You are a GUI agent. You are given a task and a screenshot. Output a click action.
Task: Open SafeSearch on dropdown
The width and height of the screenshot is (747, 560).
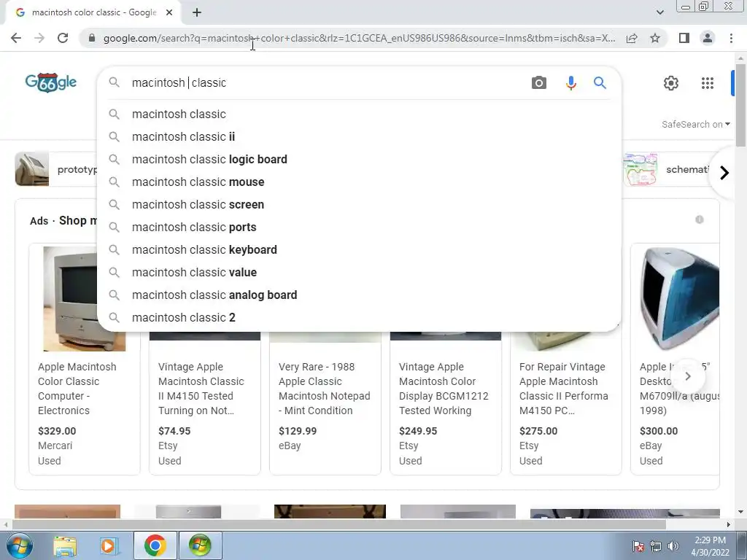[695, 124]
